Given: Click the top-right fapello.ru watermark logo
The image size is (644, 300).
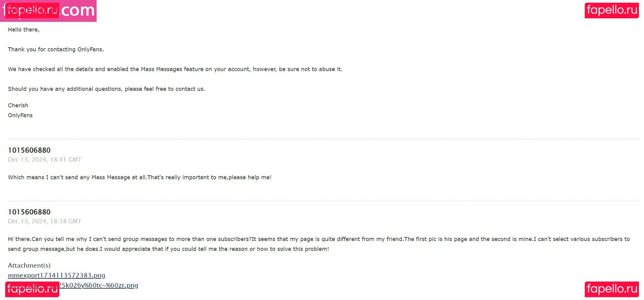Looking at the screenshot, I should click(611, 10).
